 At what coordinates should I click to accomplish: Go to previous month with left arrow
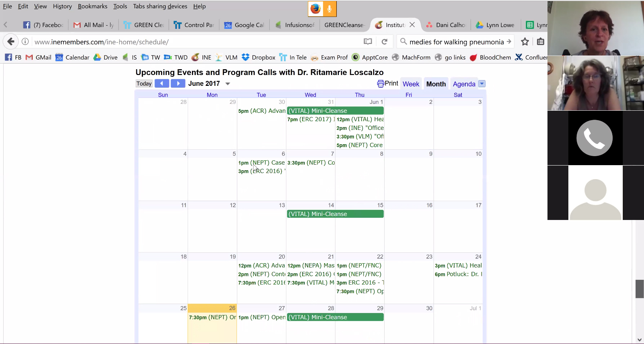coord(162,84)
